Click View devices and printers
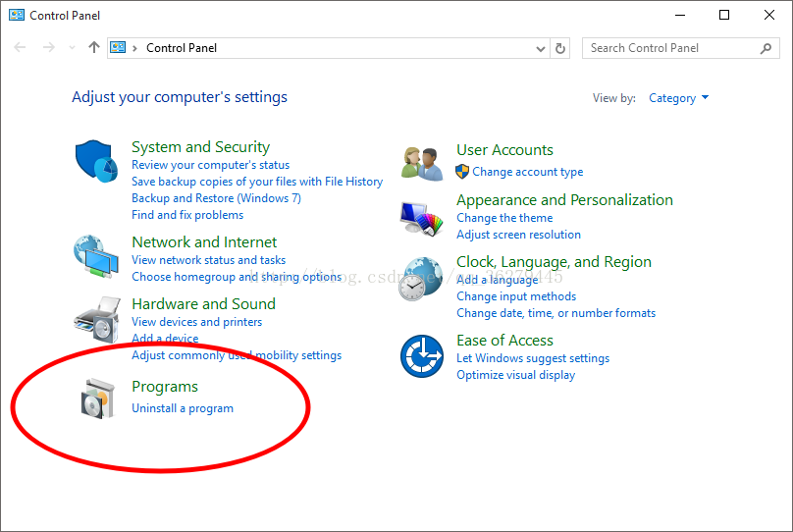Viewport: 793px width, 532px height. coord(196,322)
